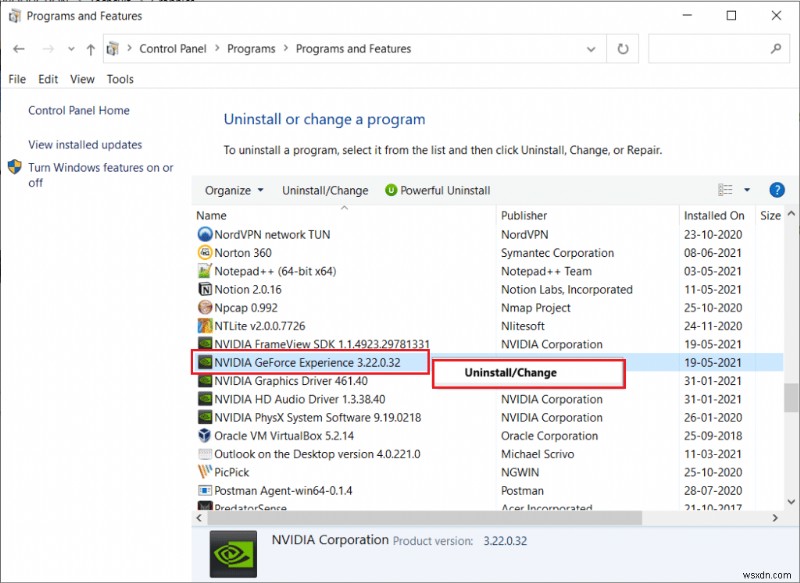Select the date 28-07-2020 cell
Viewport: 800px width, 583px height.
[x=713, y=491]
